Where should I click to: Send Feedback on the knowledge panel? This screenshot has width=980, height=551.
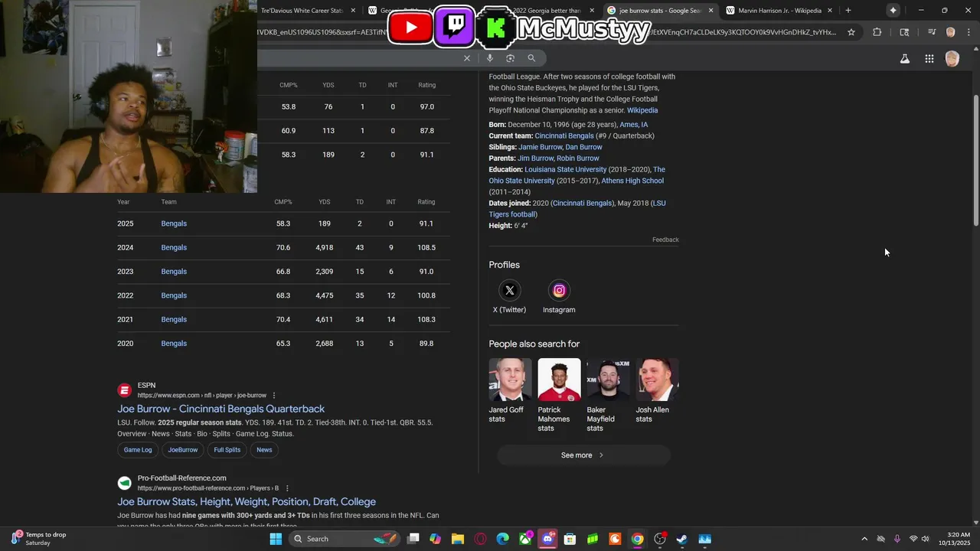[x=665, y=240]
